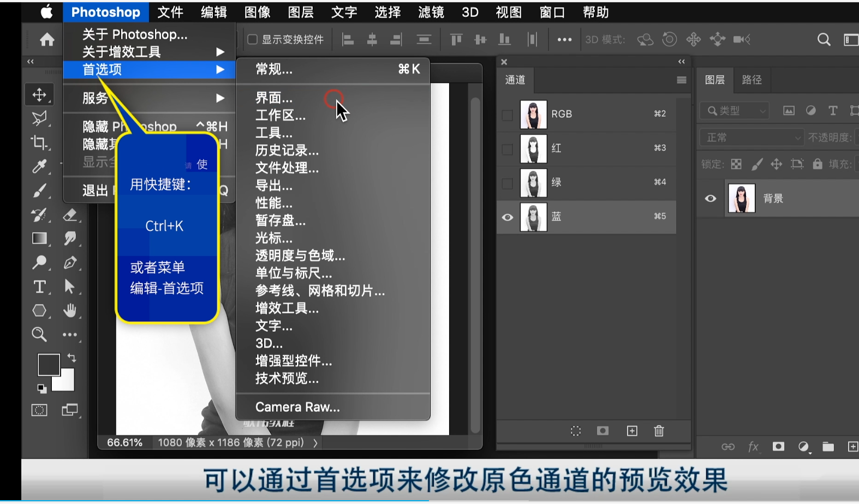859x504 pixels.
Task: Select the Path Selection tool
Action: [x=70, y=286]
